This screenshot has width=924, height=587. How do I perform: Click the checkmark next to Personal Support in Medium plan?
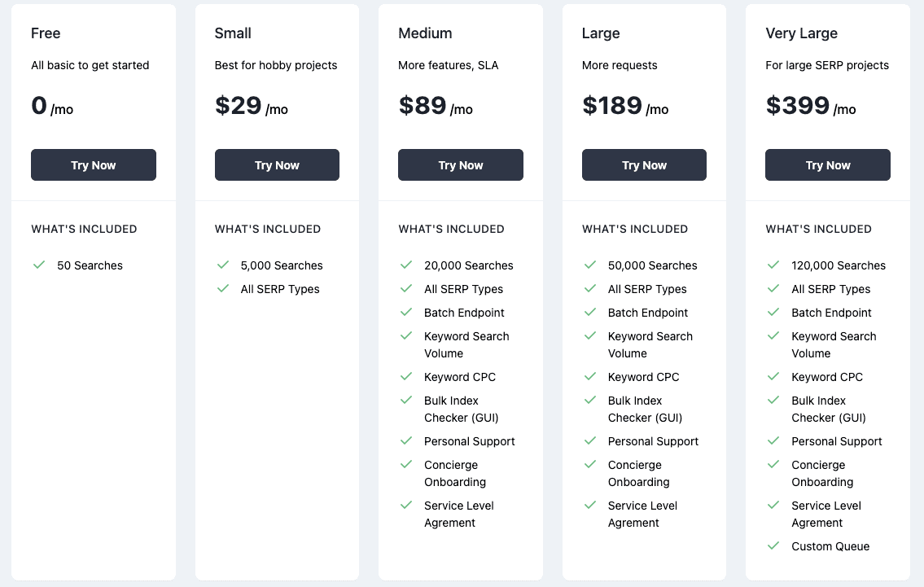406,441
